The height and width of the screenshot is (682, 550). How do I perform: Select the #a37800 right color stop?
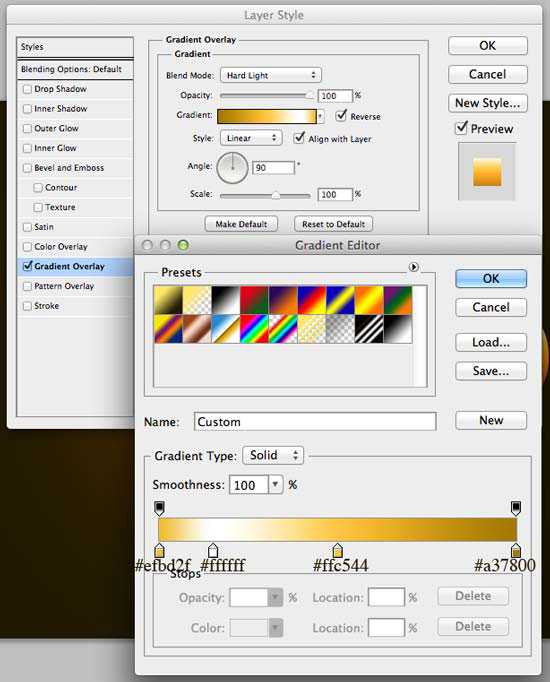[x=516, y=550]
